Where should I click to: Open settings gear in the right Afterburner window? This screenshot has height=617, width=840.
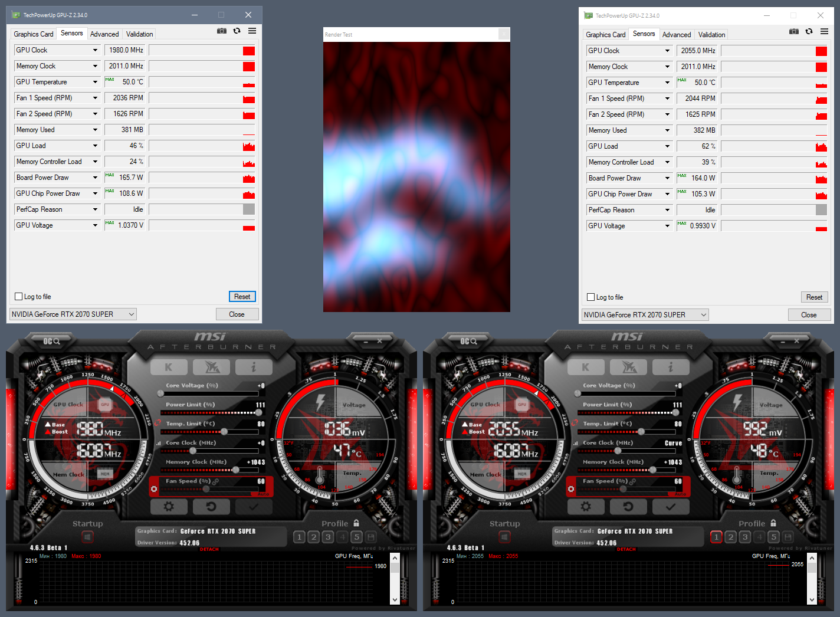[x=586, y=506]
